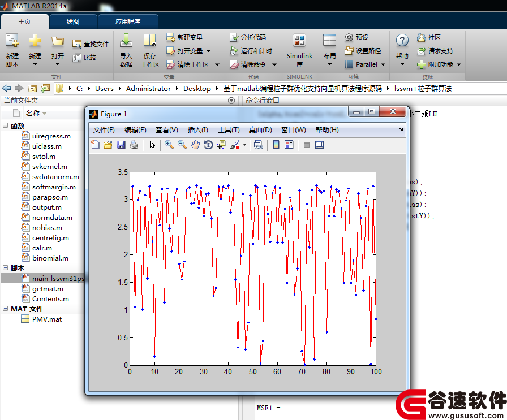Select the Brush data tool

(x=235, y=145)
